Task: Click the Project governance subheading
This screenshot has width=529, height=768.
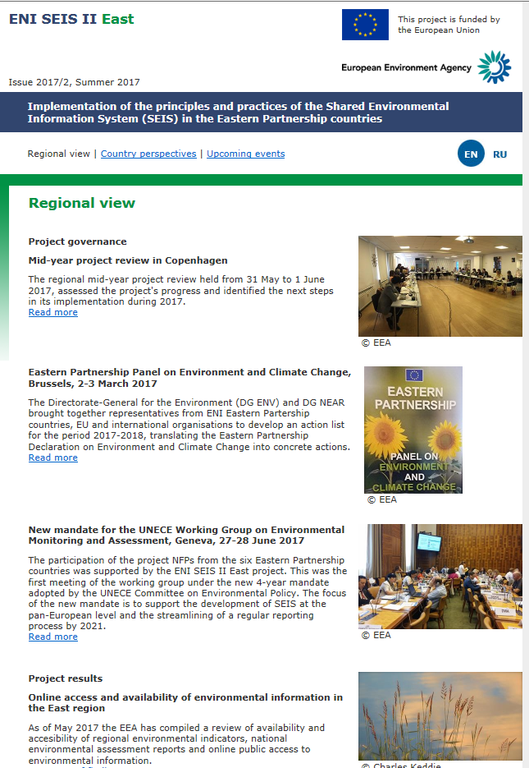Action: click(77, 241)
